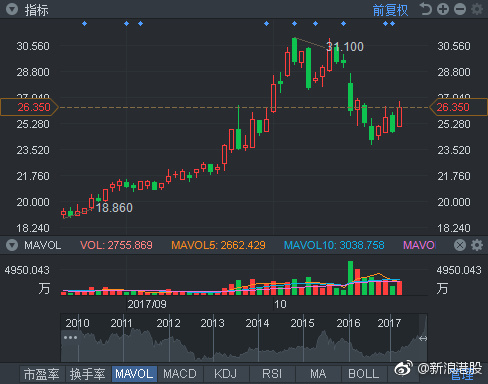This screenshot has height=384, width=488.
Task: Switch to the MACD indicator tab
Action: (180, 374)
